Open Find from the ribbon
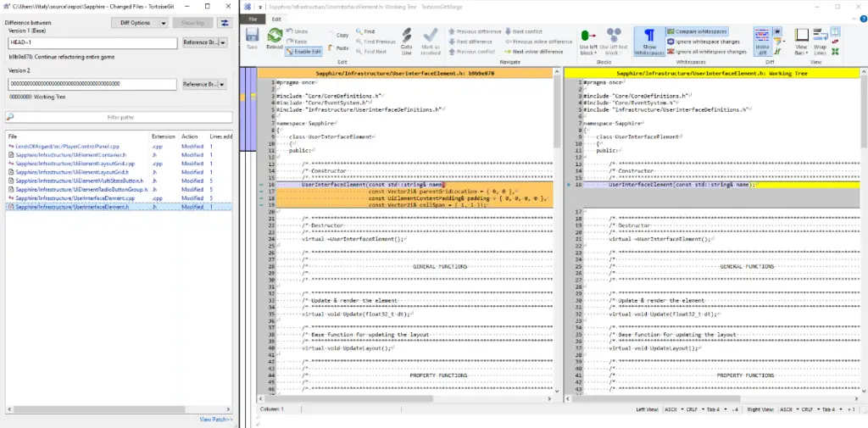This screenshot has height=428, width=868. click(x=366, y=31)
